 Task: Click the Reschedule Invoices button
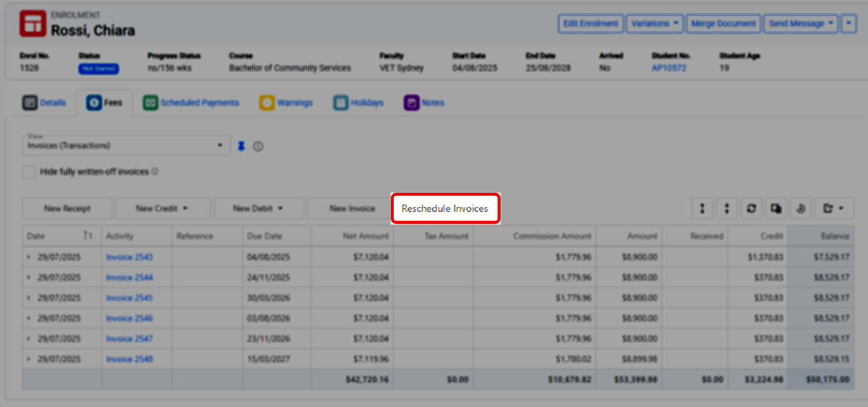[445, 209]
